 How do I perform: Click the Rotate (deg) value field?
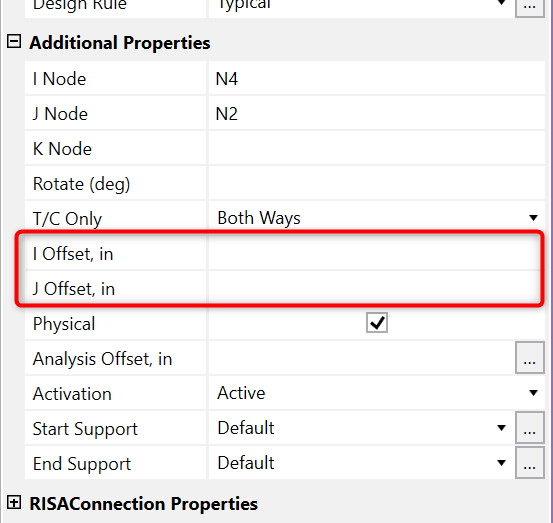click(377, 183)
